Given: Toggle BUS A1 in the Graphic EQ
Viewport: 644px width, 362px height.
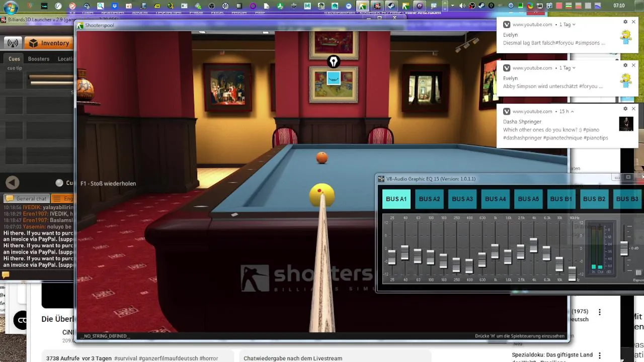Looking at the screenshot, I should point(396,199).
